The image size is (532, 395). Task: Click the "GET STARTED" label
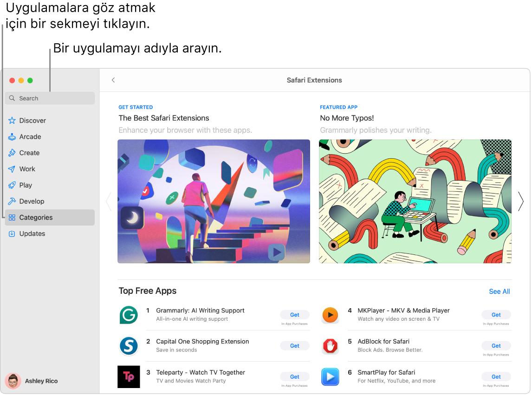tap(136, 107)
